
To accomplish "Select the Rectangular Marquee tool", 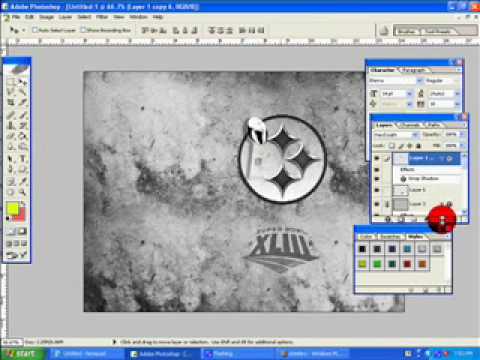I will pyautogui.click(x=11, y=82).
